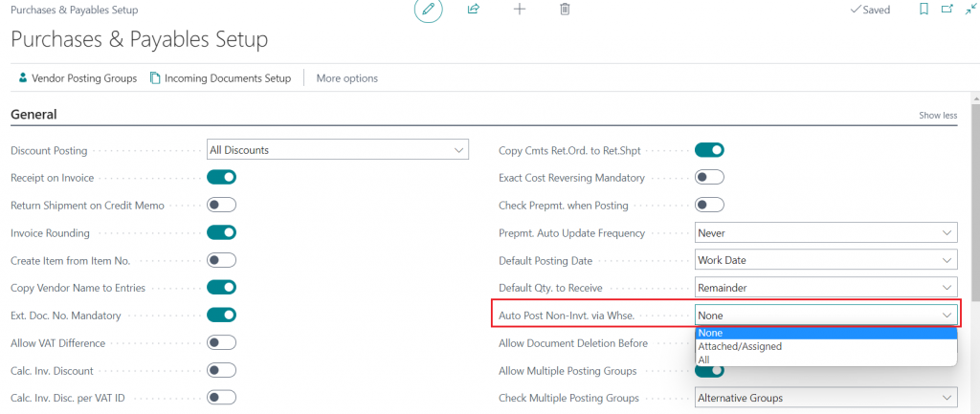This screenshot has width=980, height=414.
Task: Open Default Posting Date dropdown
Action: click(826, 260)
